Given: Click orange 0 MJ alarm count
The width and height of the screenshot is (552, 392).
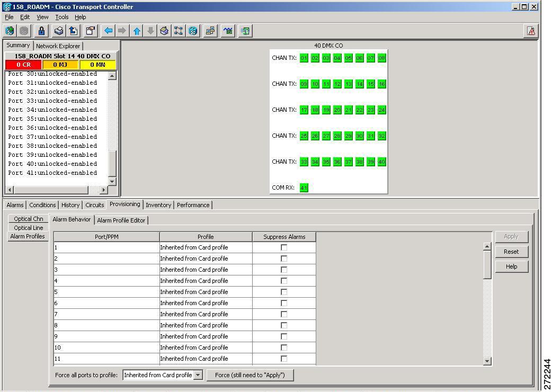Looking at the screenshot, I should (x=60, y=65).
